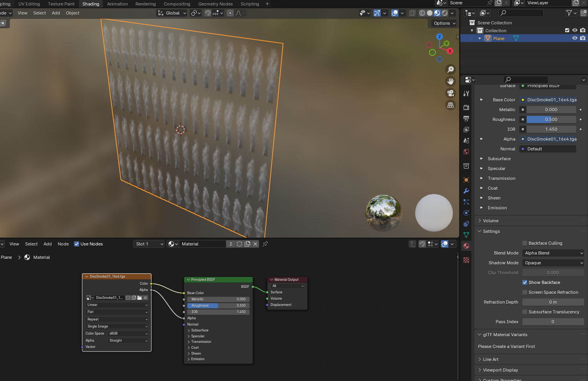This screenshot has height=381, width=588.
Task: Expand the Plane item in Outliner
Action: point(480,38)
